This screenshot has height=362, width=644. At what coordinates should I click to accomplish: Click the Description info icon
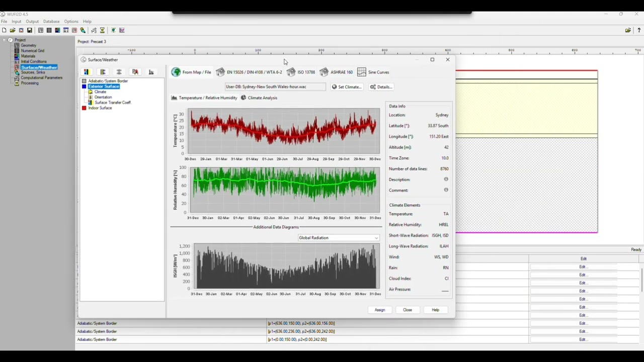click(x=446, y=179)
